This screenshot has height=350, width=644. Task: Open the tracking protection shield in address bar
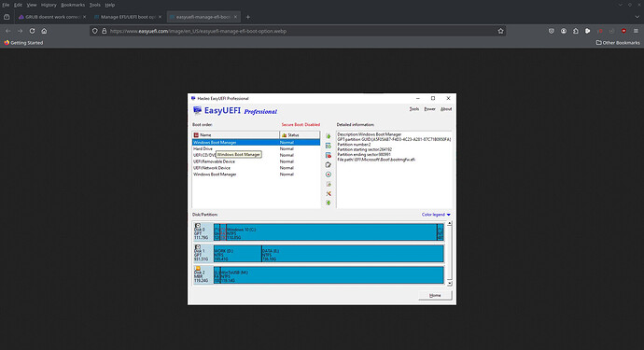pyautogui.click(x=95, y=31)
